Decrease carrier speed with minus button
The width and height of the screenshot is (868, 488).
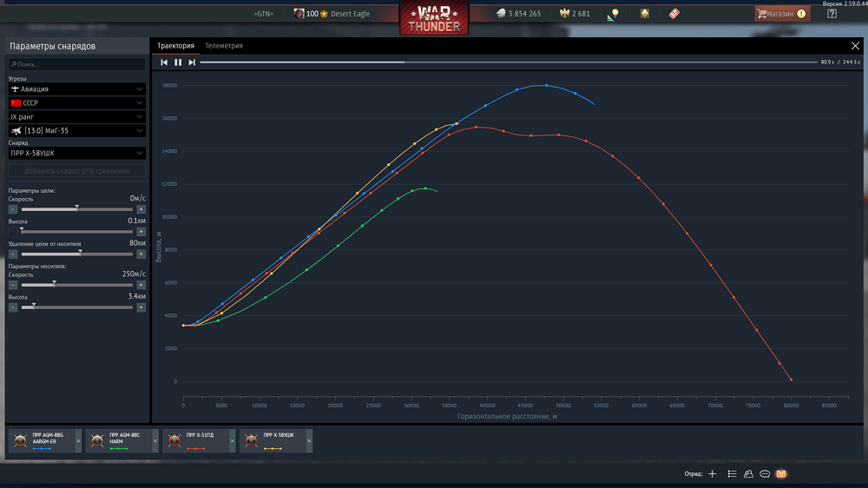point(13,285)
